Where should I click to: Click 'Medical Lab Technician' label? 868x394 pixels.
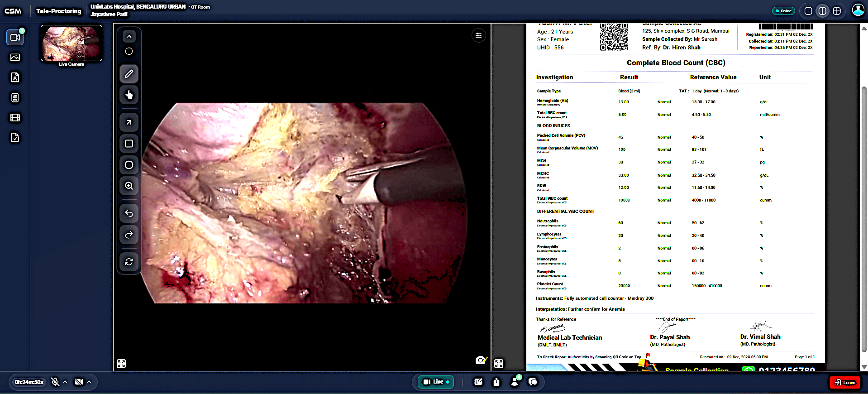570,337
